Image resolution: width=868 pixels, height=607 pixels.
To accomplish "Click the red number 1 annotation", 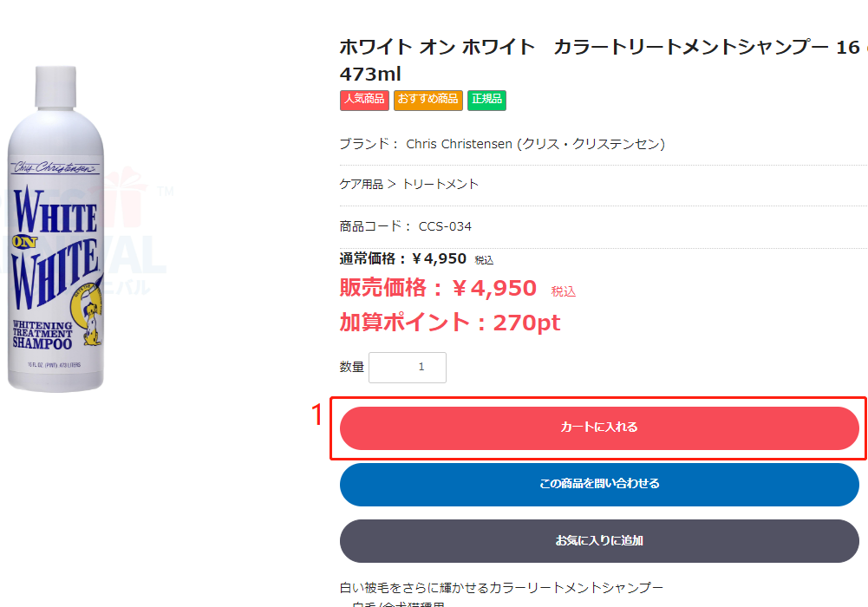I will click(x=317, y=415).
